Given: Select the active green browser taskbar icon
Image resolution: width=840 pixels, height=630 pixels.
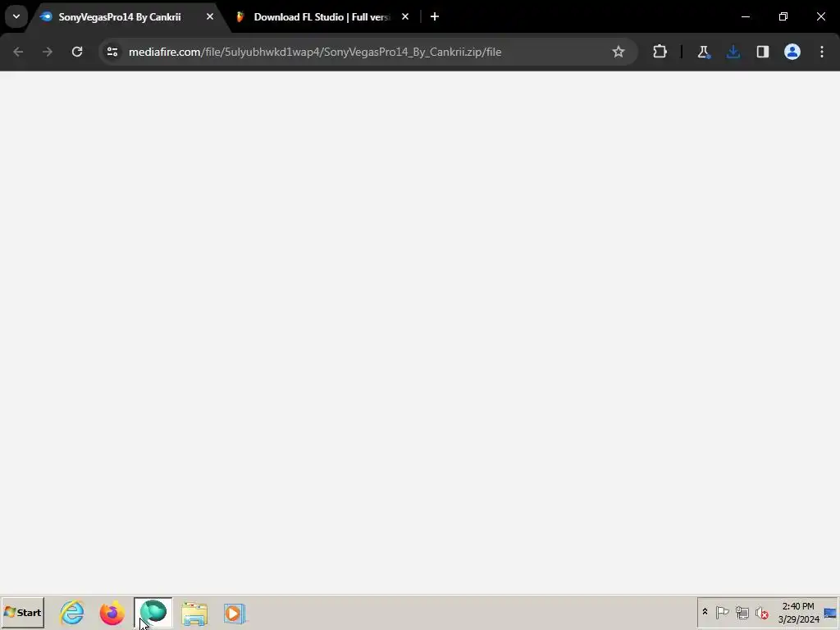Looking at the screenshot, I should coord(153,612).
